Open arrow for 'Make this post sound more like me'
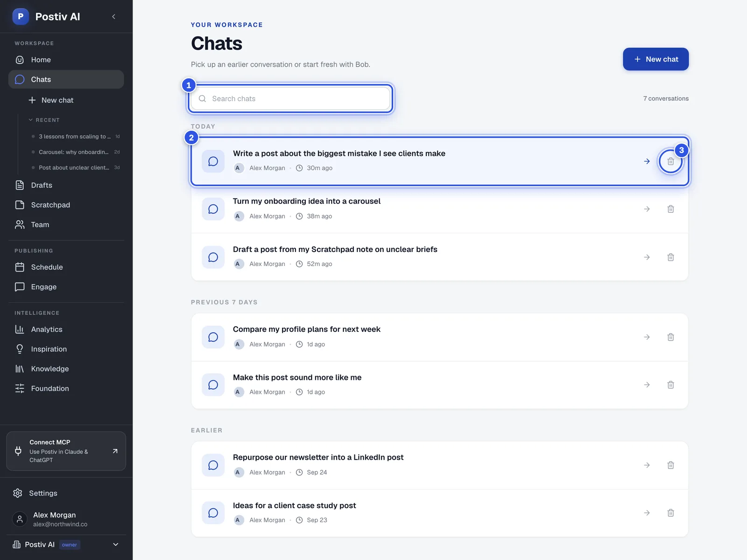 647,385
